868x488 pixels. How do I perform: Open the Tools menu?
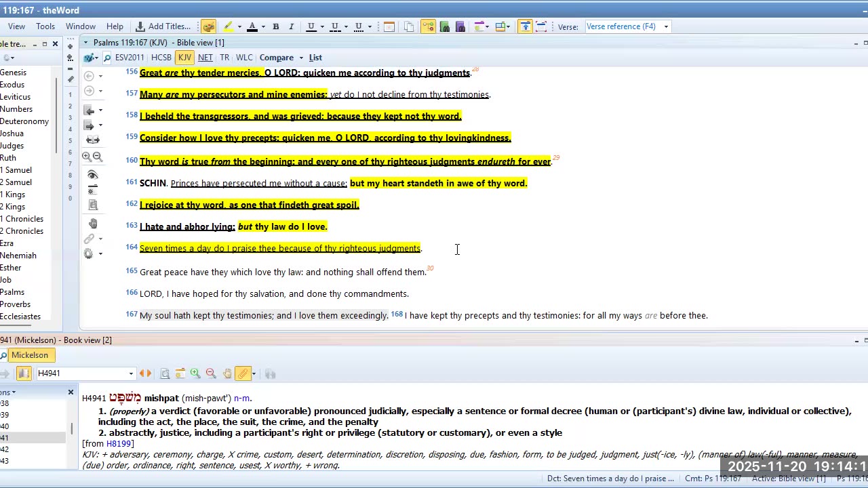click(x=45, y=26)
